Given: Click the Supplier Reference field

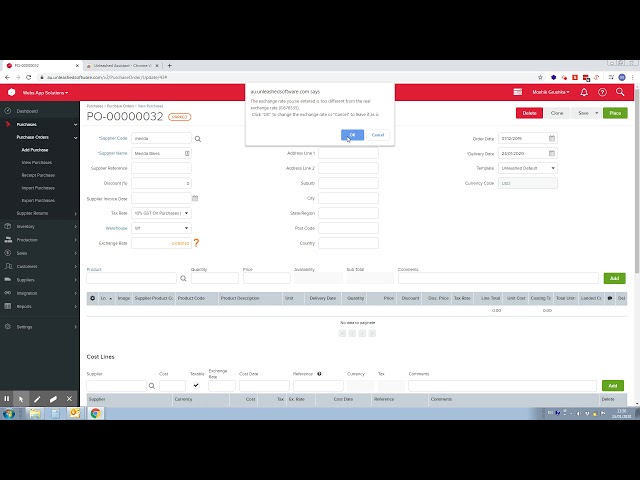Looking at the screenshot, I should pyautogui.click(x=161, y=168).
